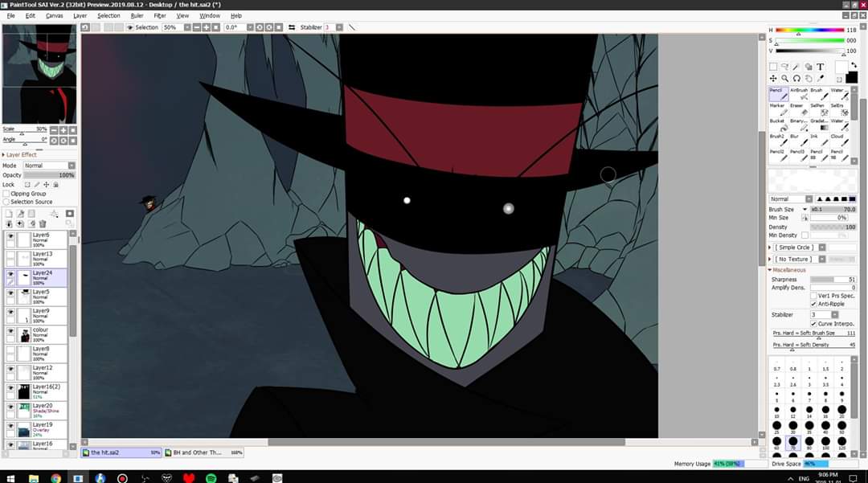Zoom in with navigator plus button

point(63,130)
